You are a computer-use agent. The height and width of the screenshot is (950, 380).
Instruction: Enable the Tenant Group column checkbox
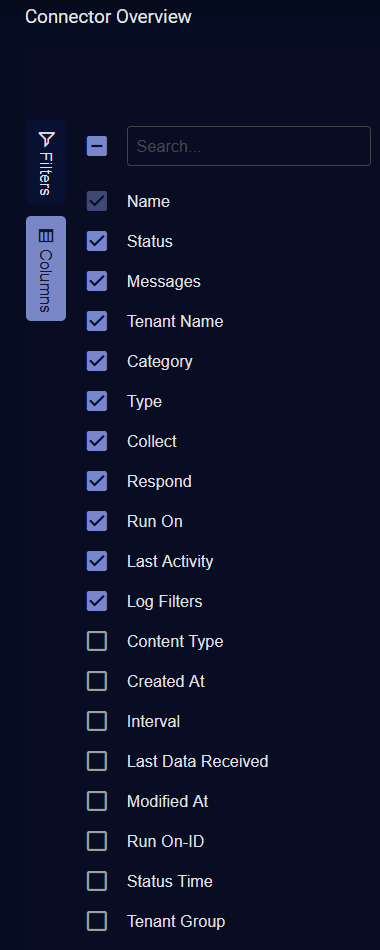point(97,921)
